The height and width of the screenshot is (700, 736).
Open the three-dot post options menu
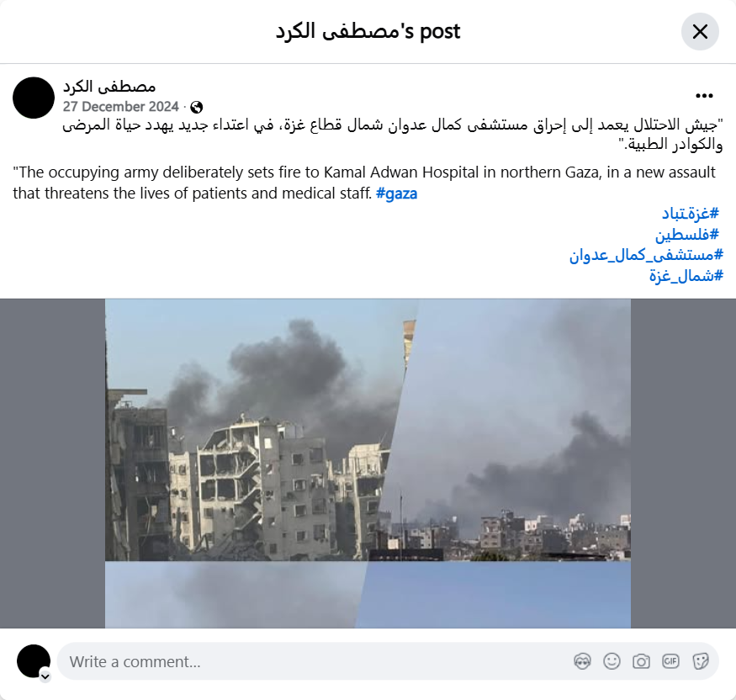pyautogui.click(x=704, y=96)
